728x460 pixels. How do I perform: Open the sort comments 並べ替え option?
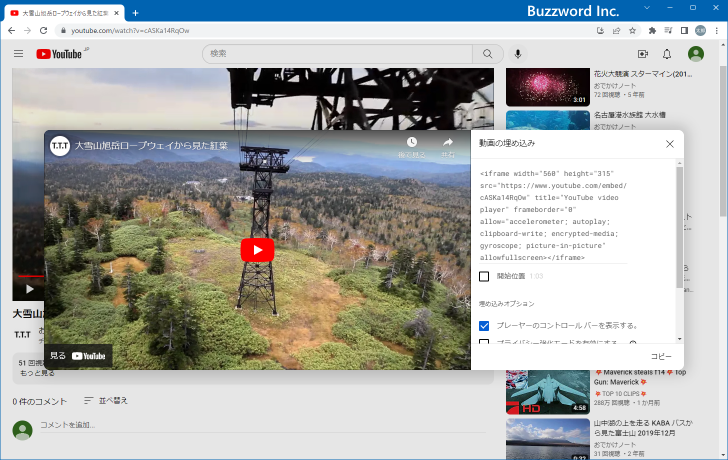coord(105,401)
